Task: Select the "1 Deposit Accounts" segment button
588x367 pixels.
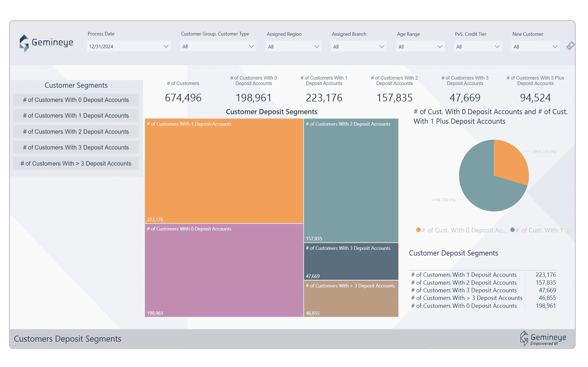Action: pyautogui.click(x=76, y=116)
